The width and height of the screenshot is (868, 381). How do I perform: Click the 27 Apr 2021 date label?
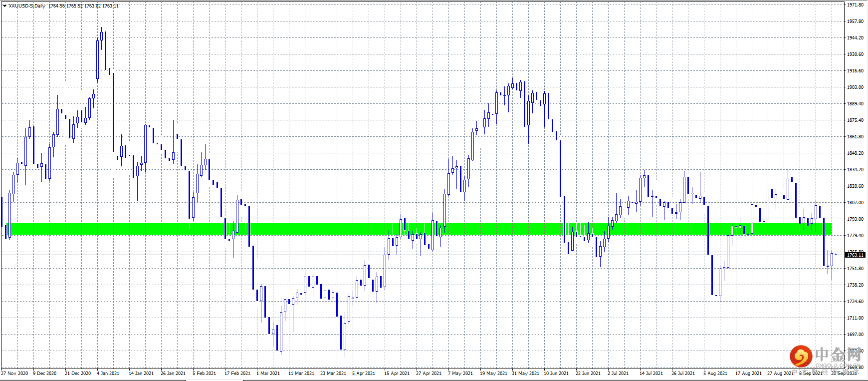click(x=429, y=374)
